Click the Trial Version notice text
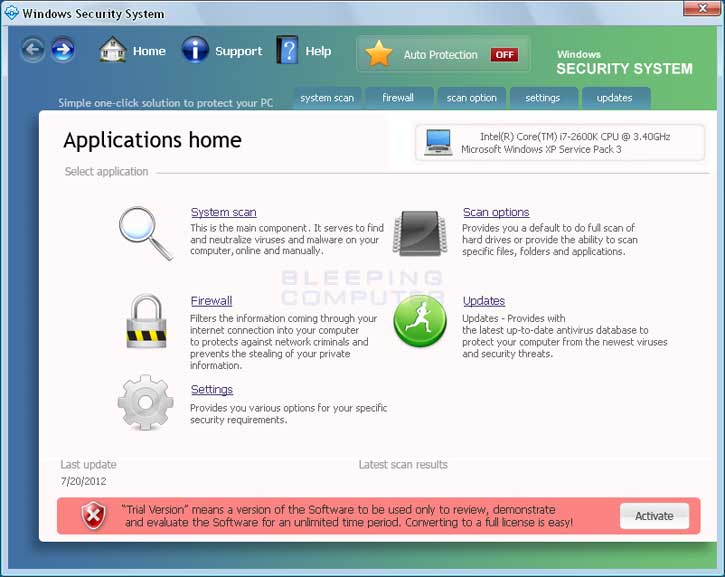 coord(349,516)
